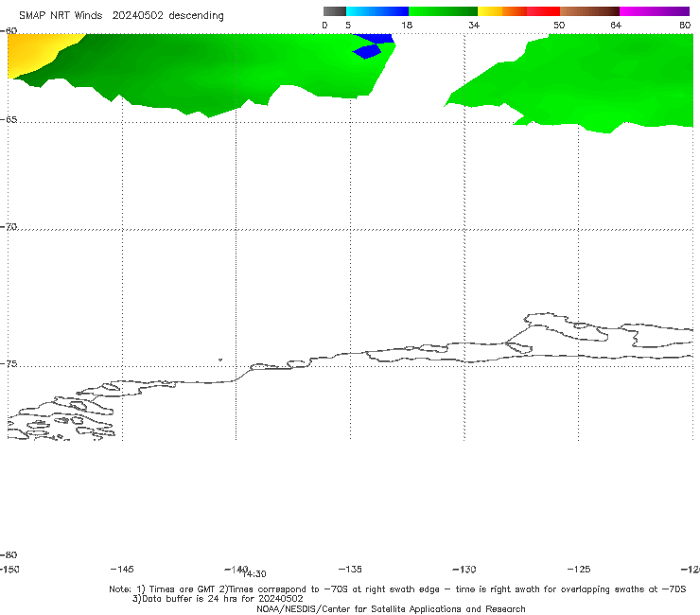The image size is (700, 615).
Task: Click the longitude label '-150'
Action: 9,570
